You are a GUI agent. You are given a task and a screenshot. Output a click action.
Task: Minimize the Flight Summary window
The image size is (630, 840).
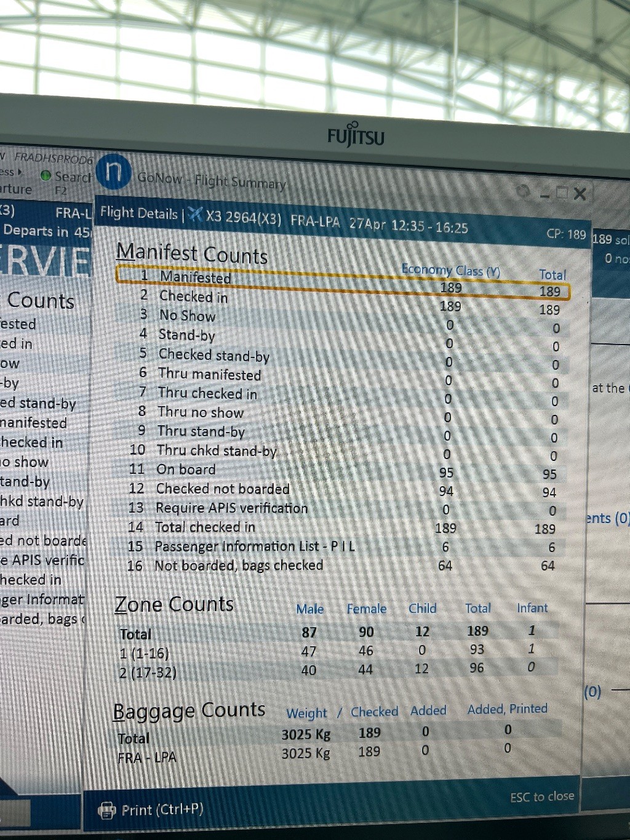coord(544,194)
